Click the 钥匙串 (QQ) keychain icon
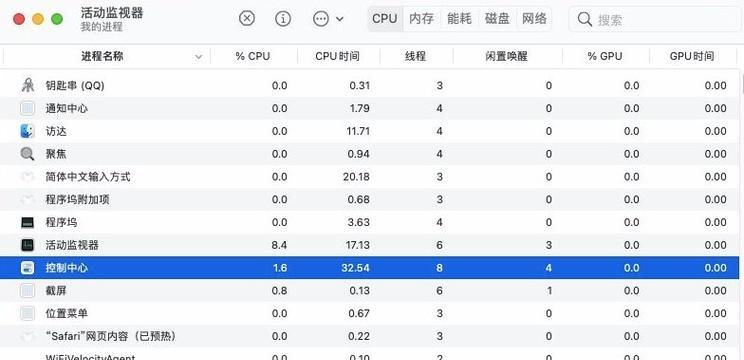The height and width of the screenshot is (360, 744). tap(28, 85)
